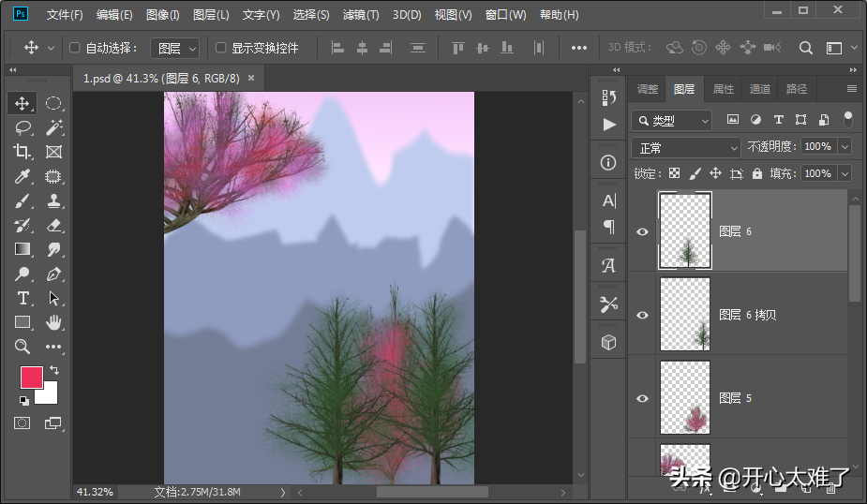This screenshot has height=504, width=867.
Task: Select the Move tool in toolbox
Action: pyautogui.click(x=22, y=103)
